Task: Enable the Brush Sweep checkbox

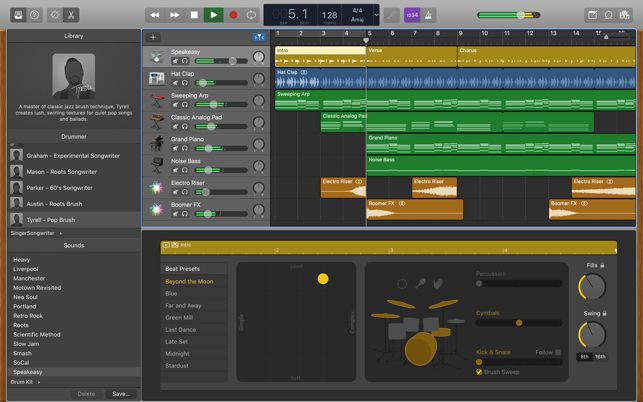Action: [x=480, y=372]
